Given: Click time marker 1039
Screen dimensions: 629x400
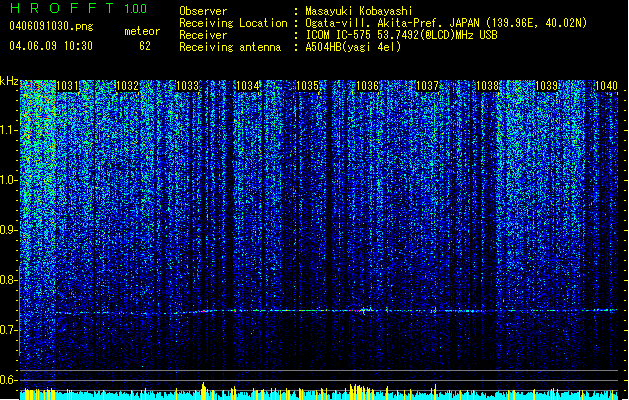Looking at the screenshot, I should pyautogui.click(x=547, y=86).
